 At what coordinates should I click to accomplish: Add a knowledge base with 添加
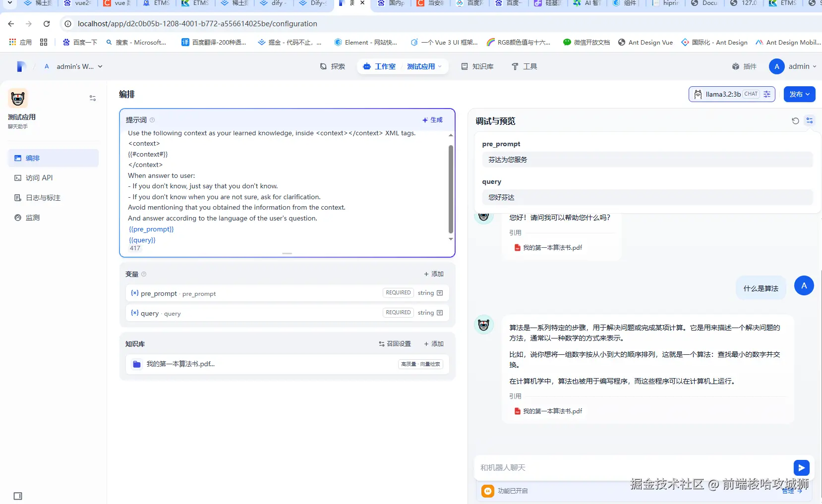tap(434, 344)
